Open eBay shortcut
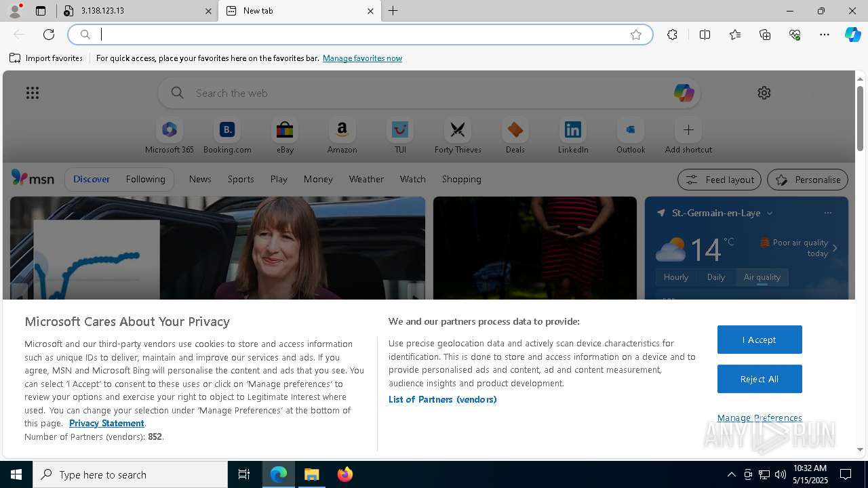868x488 pixels. click(x=285, y=136)
